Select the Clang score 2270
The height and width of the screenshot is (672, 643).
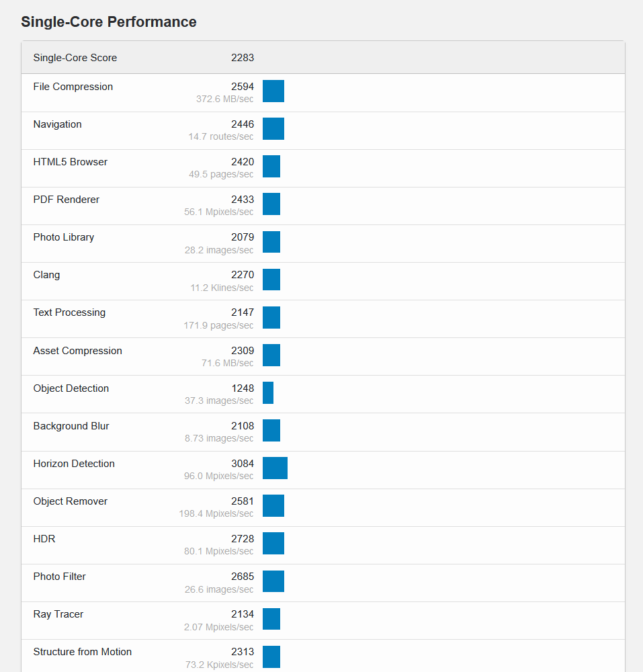[x=242, y=275]
